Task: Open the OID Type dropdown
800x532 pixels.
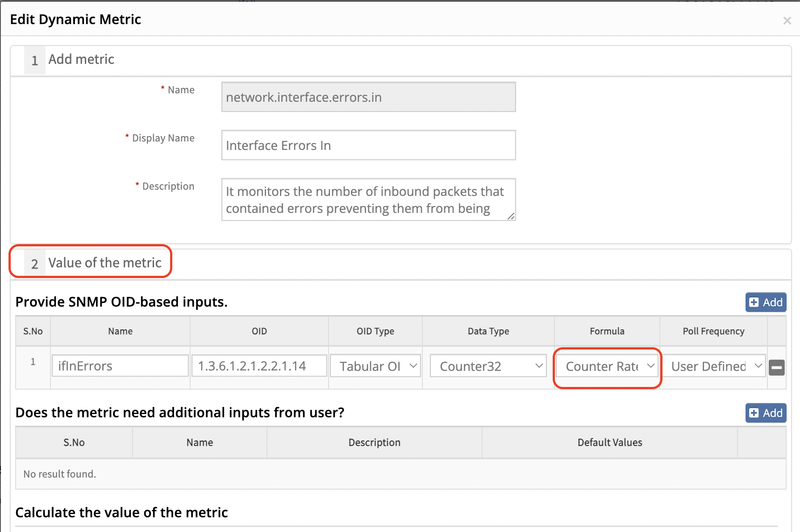Action: pyautogui.click(x=375, y=366)
